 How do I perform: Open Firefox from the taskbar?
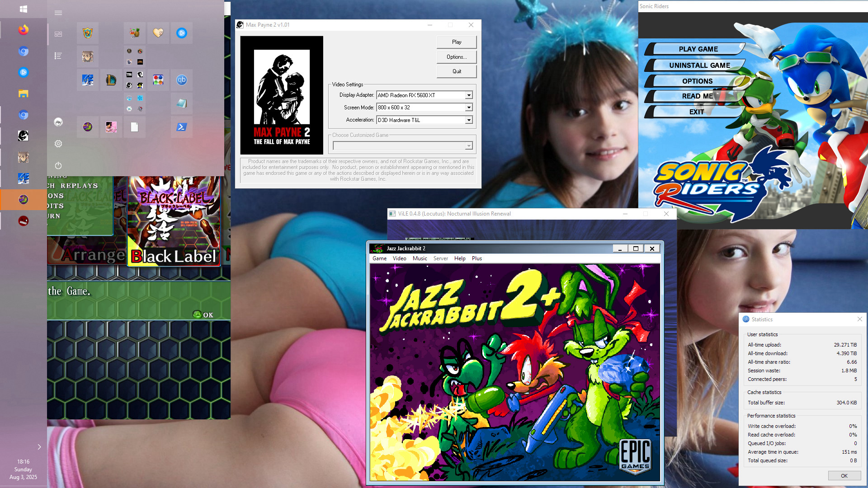tap(23, 30)
